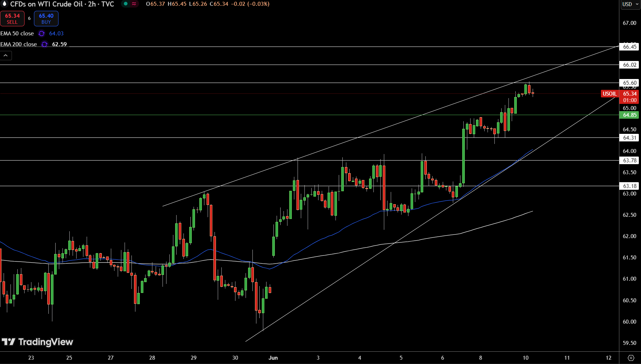Image resolution: width=641 pixels, height=364 pixels.
Task: Select the EMA 200 close indicator label
Action: (x=18, y=44)
